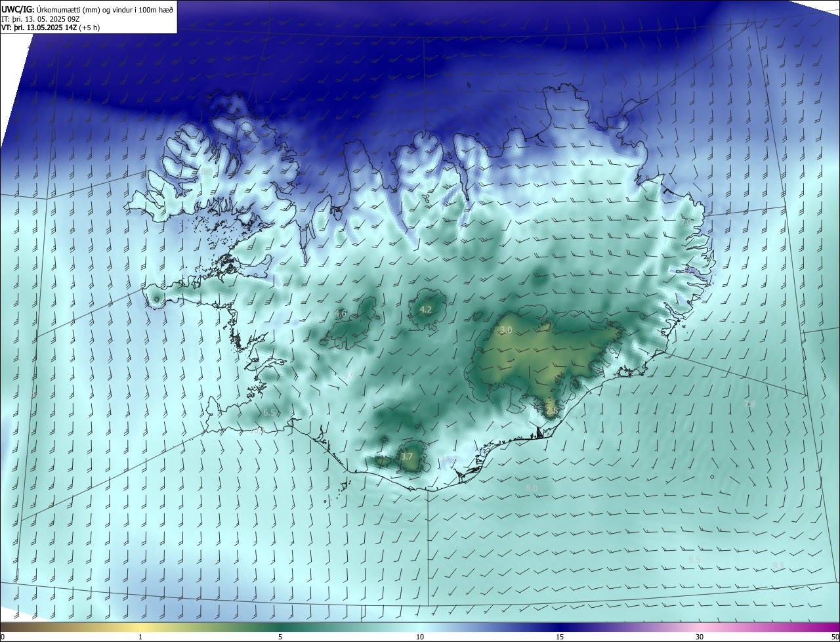Click the 7.8 value label over the sea

tap(750, 404)
